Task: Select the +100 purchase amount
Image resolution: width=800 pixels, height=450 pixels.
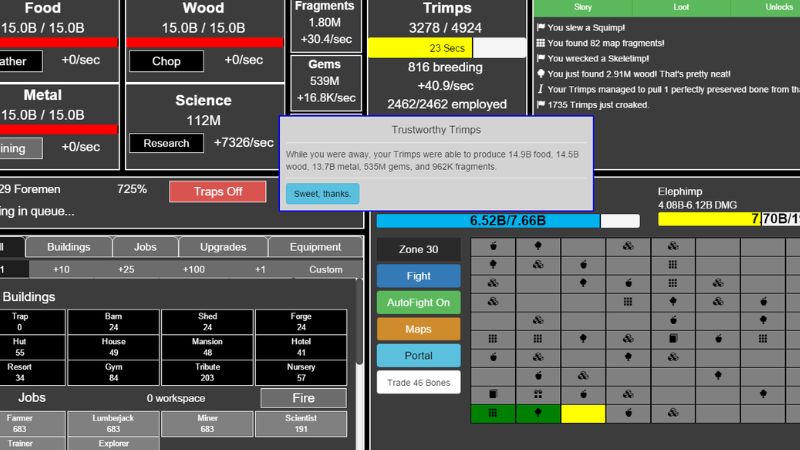Action: 194,269
